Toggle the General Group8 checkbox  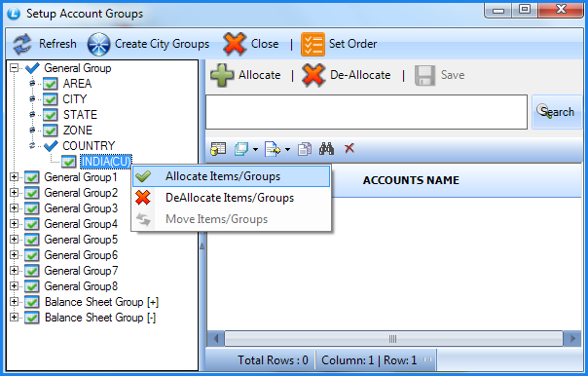click(32, 286)
